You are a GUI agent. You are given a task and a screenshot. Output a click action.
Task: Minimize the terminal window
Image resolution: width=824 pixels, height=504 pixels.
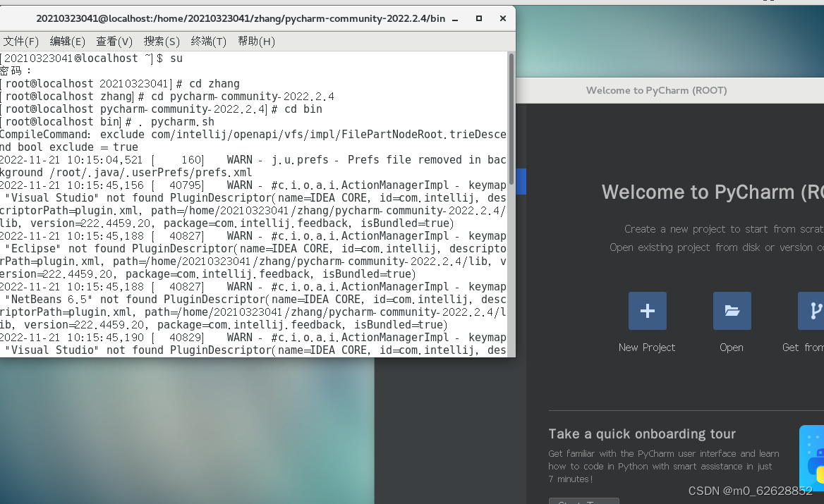pos(455,19)
